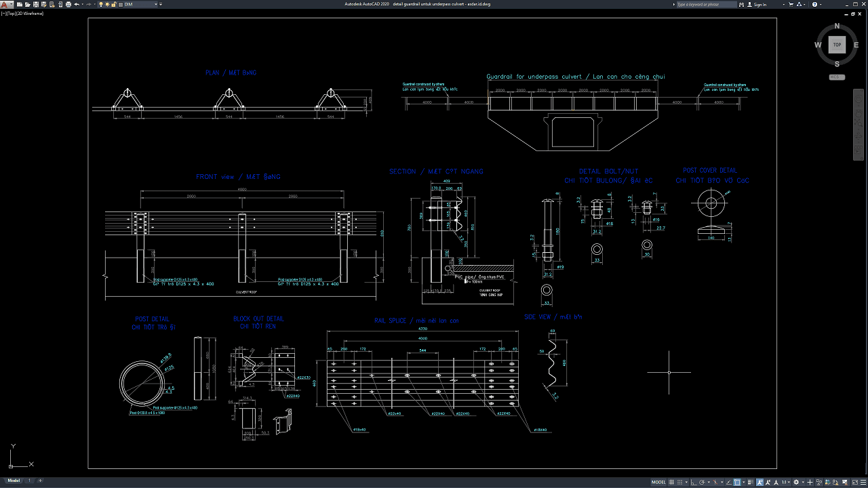Image resolution: width=868 pixels, height=488 pixels.
Task: Switch to the Model layout tab
Action: click(14, 481)
